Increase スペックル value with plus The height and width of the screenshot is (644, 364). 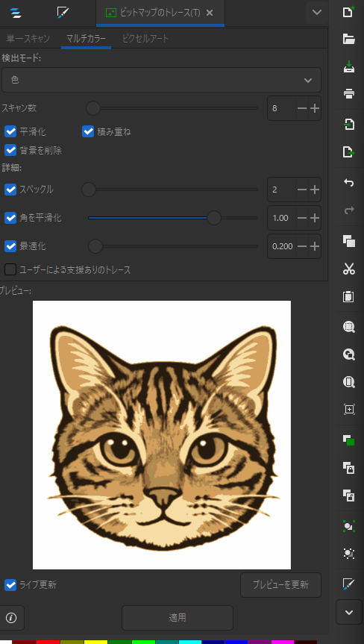tap(315, 190)
